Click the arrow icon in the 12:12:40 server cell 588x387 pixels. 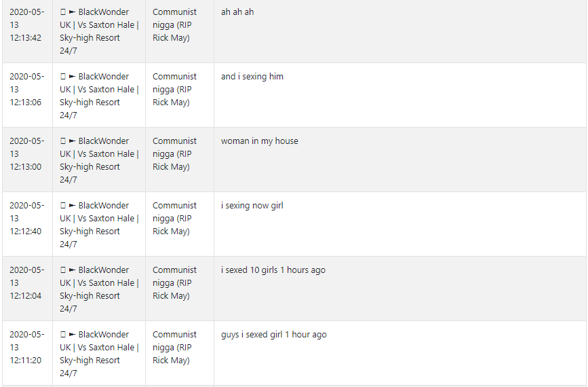coord(73,206)
